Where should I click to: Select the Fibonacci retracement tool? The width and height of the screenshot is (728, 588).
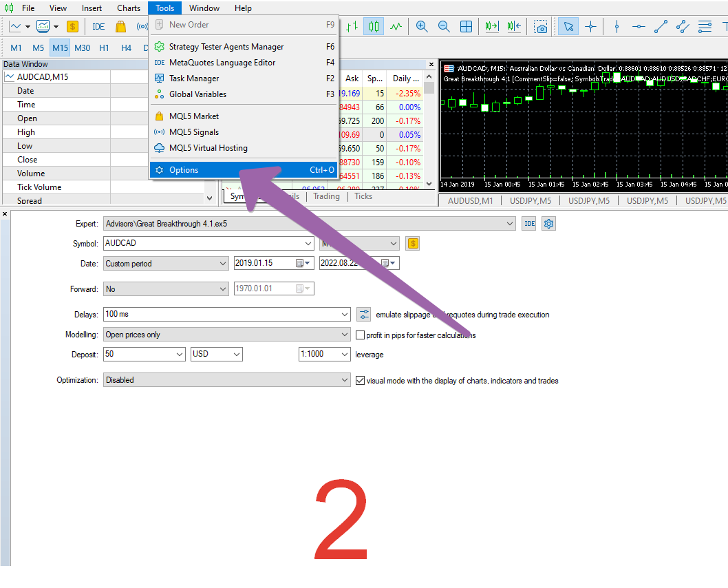coord(705,26)
